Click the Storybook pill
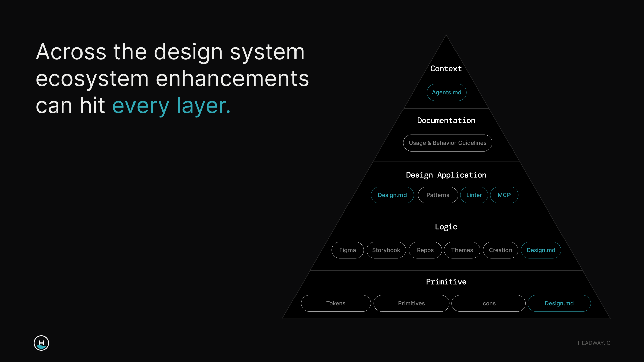Viewport: 644px width, 362px height. click(386, 250)
